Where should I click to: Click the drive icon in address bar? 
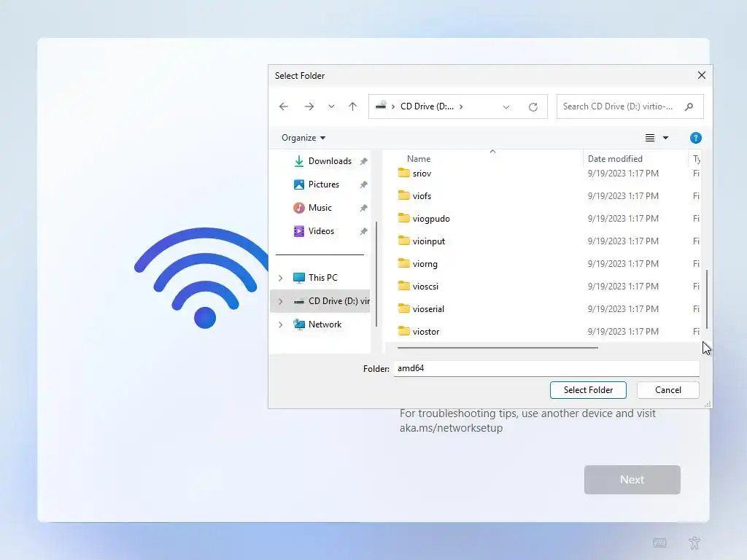point(381,106)
